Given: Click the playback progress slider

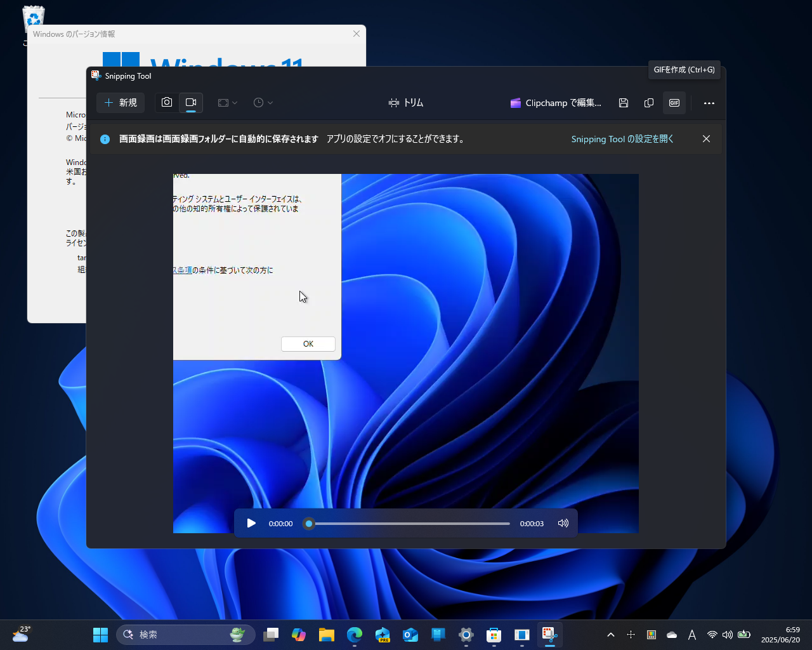Looking at the screenshot, I should (406, 523).
